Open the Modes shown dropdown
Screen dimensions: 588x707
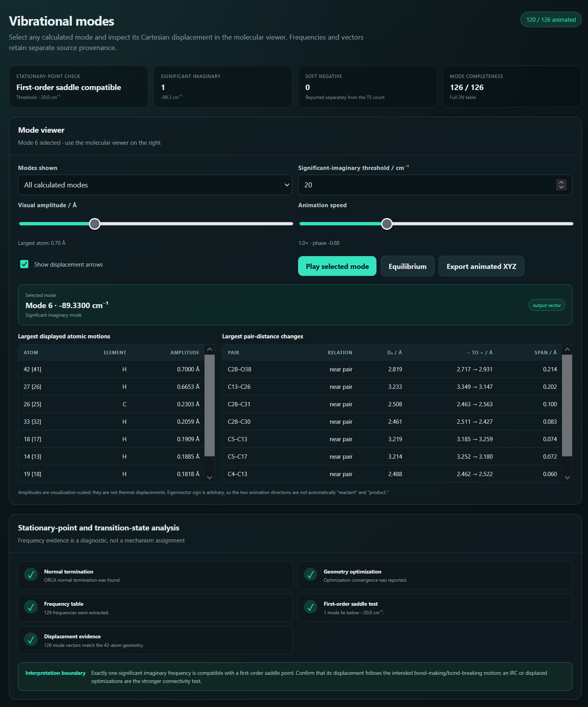[x=155, y=185]
